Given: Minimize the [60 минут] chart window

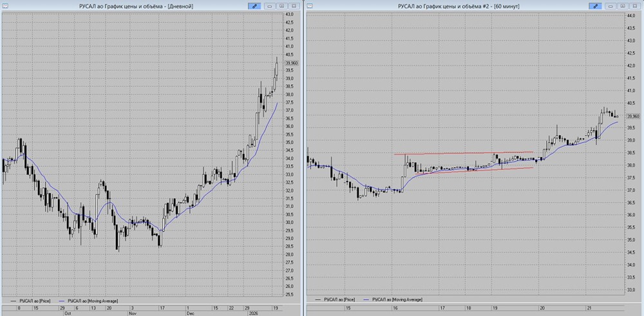Looking at the screenshot, I should coord(611,6).
